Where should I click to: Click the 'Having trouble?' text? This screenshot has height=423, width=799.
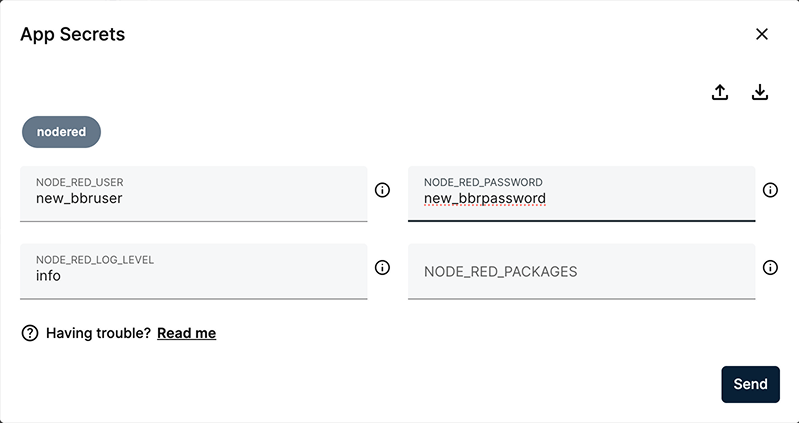pos(98,333)
